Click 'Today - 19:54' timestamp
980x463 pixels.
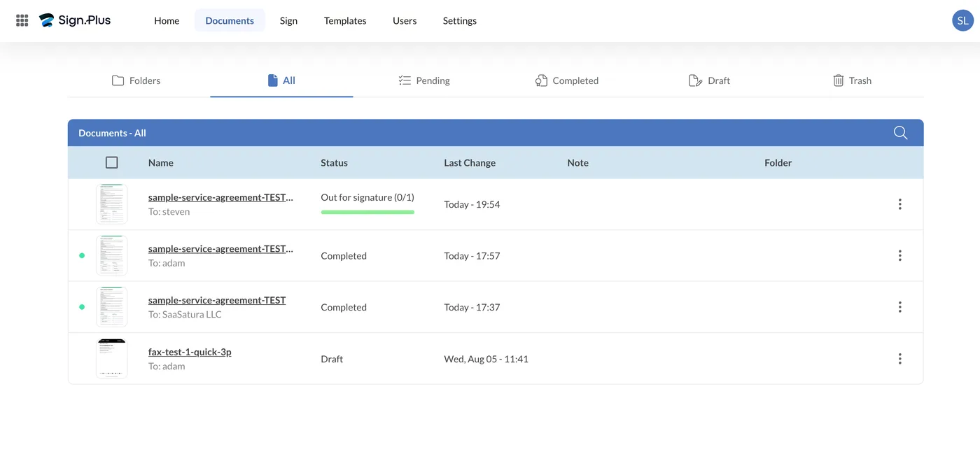tap(472, 204)
